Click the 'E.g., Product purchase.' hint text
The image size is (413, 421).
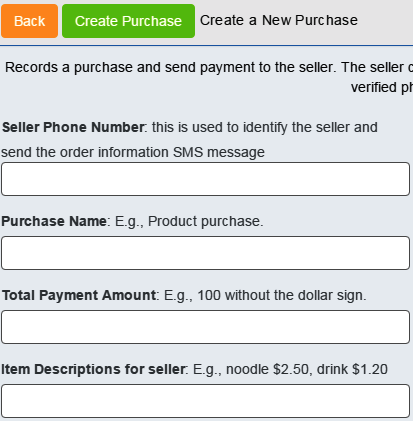189,222
